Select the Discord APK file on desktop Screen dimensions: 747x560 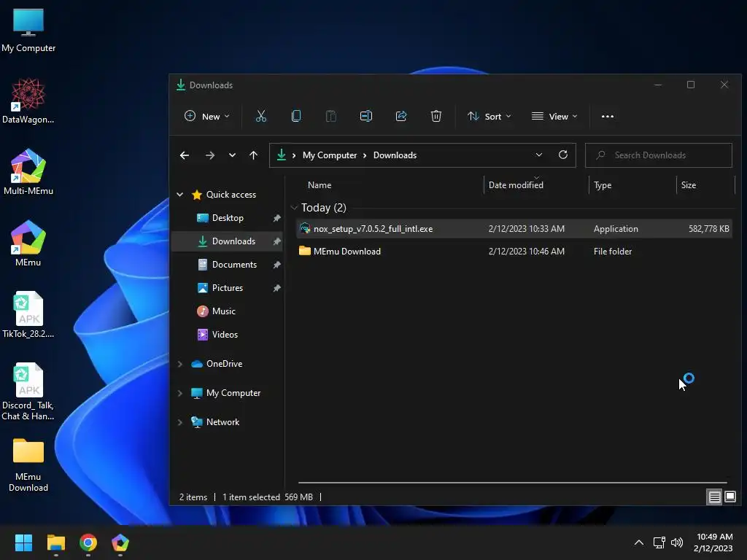tap(28, 392)
